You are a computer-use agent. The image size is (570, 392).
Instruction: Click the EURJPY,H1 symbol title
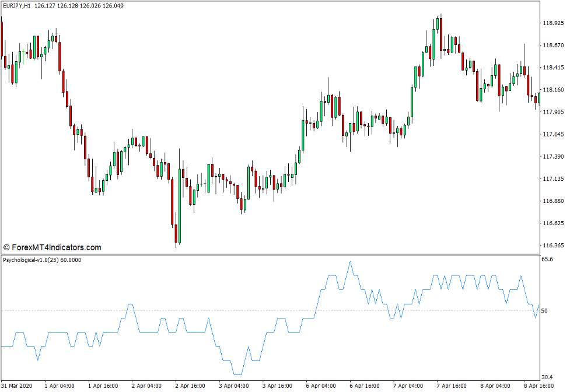17,5
